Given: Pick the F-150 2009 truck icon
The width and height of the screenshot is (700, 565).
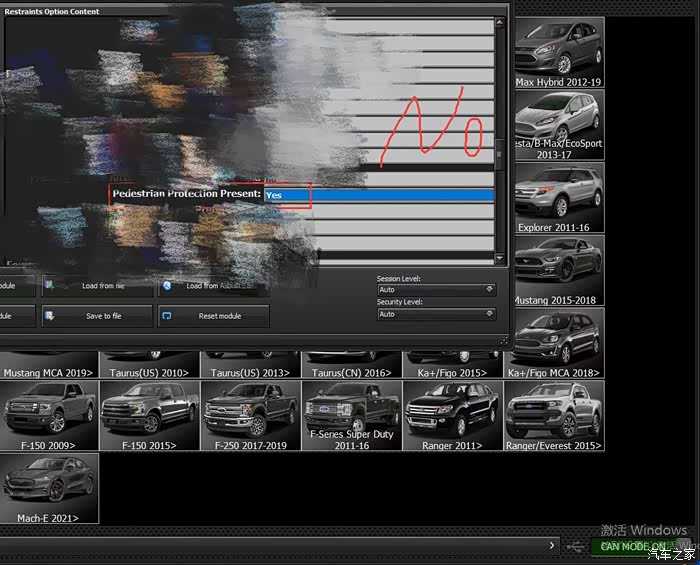Looking at the screenshot, I should [x=49, y=415].
